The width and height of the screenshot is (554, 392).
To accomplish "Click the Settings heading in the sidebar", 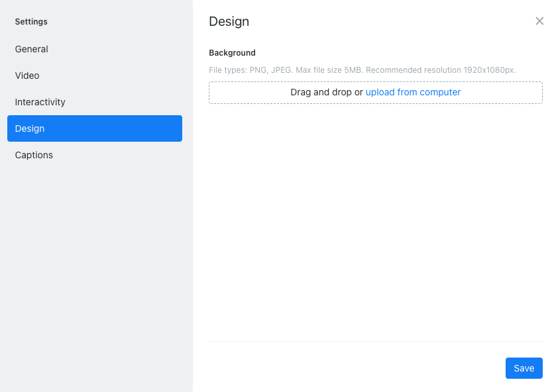I will [31, 21].
